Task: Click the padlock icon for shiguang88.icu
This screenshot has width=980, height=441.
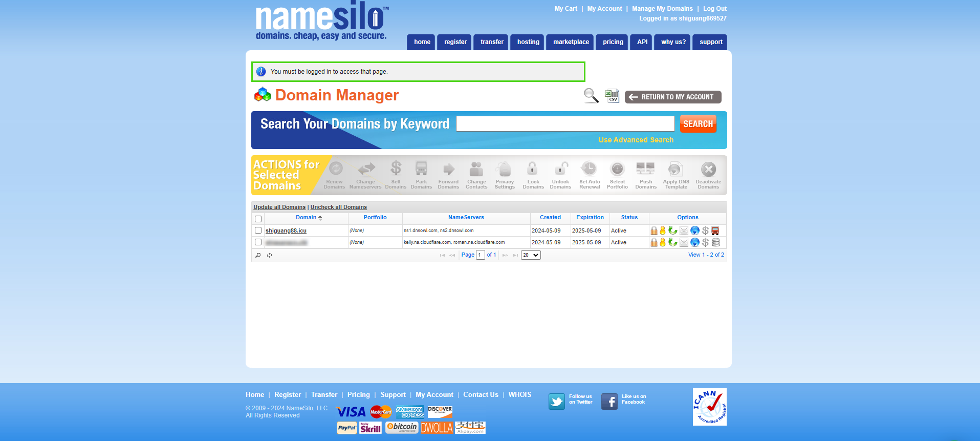Action: tap(654, 230)
